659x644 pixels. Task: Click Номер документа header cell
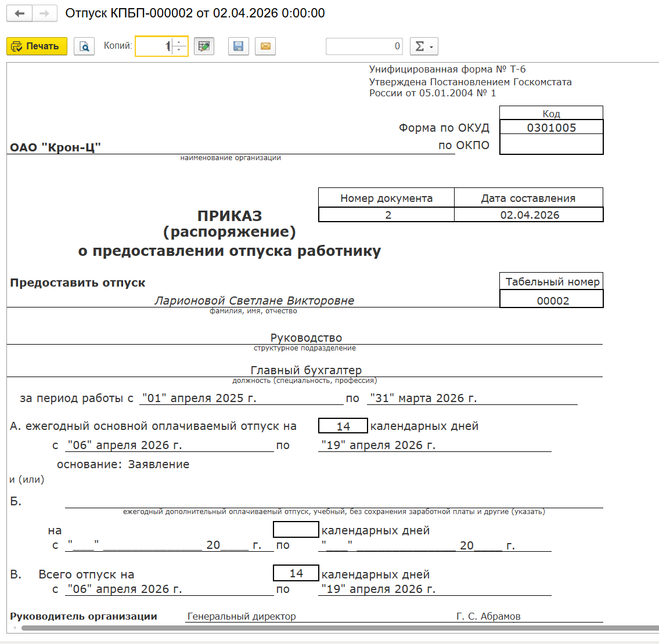387,198
